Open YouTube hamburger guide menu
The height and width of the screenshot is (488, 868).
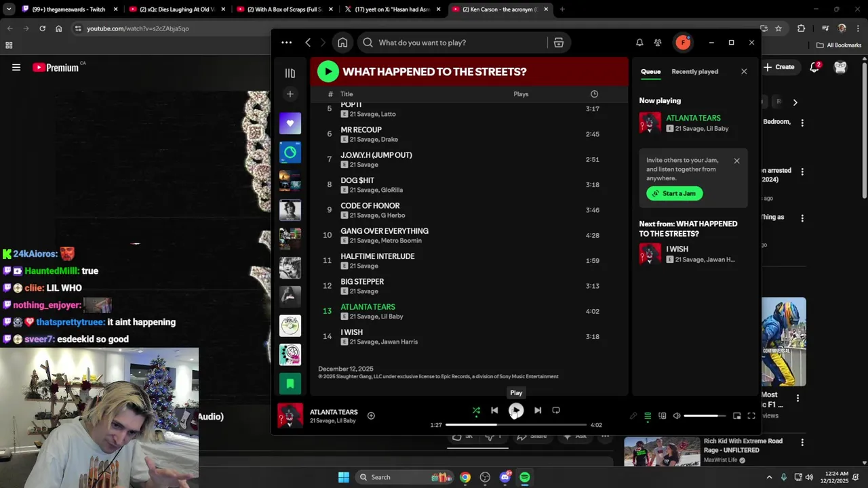(16, 67)
